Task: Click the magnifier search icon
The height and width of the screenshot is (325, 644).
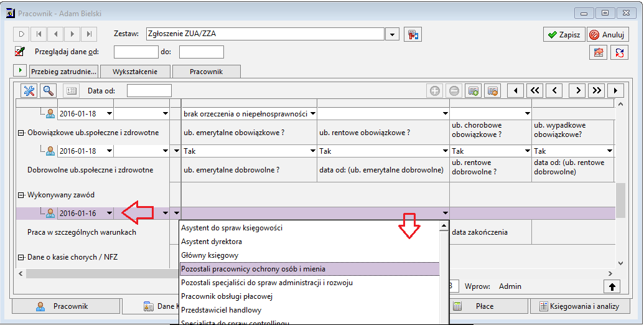Action: click(49, 90)
